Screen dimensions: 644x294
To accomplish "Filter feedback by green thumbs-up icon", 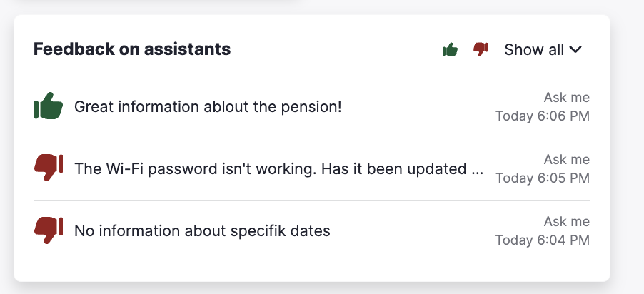I will coord(450,50).
